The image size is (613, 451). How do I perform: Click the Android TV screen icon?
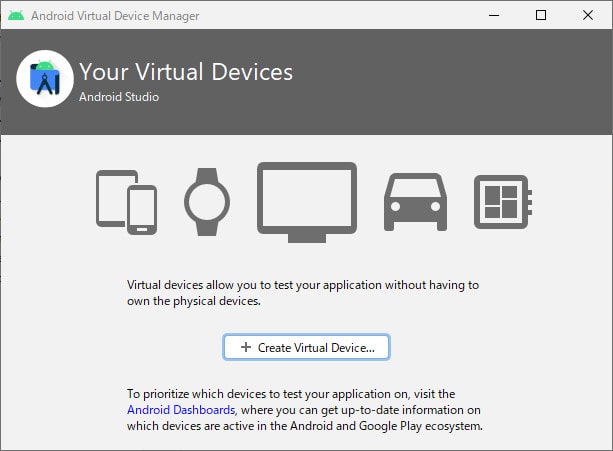307,200
